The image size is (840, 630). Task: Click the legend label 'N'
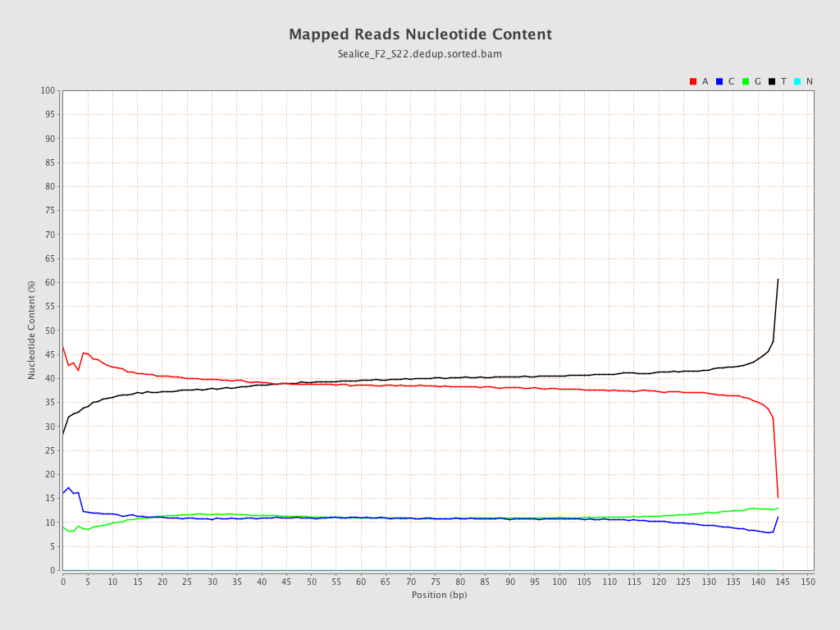click(x=810, y=81)
